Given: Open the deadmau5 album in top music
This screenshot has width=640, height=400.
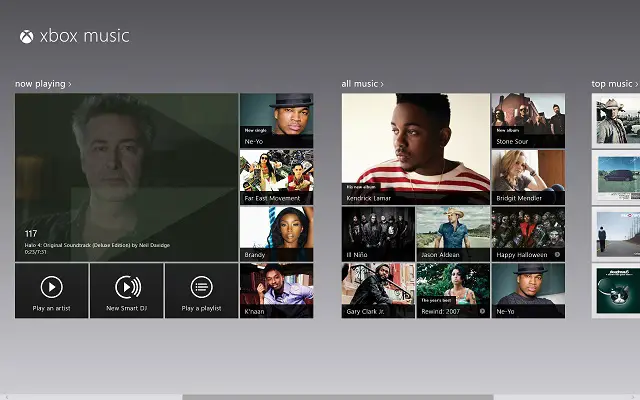Looking at the screenshot, I should 616,291.
